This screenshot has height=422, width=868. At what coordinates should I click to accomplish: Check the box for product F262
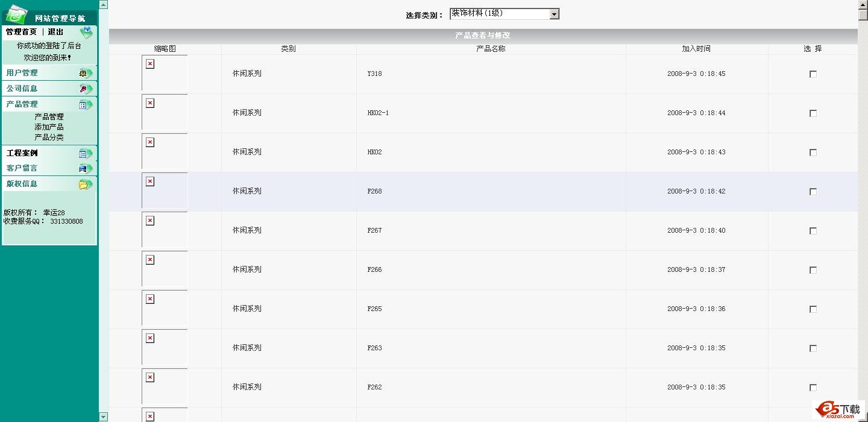813,388
